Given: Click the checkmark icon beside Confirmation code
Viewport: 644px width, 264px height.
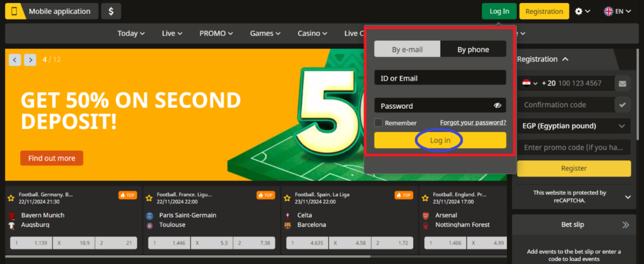Looking at the screenshot, I should (x=623, y=105).
